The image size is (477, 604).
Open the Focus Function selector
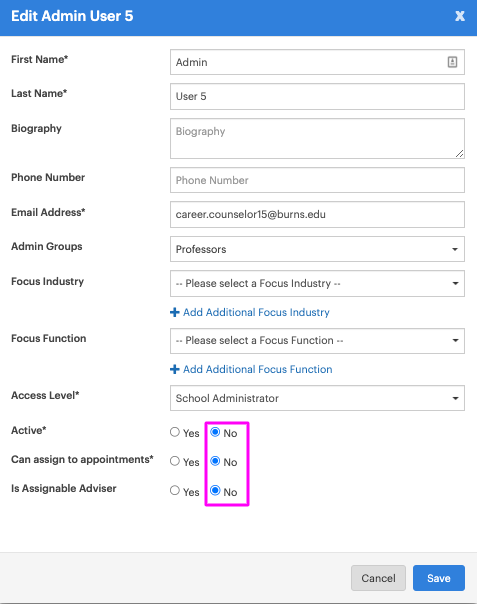click(317, 341)
